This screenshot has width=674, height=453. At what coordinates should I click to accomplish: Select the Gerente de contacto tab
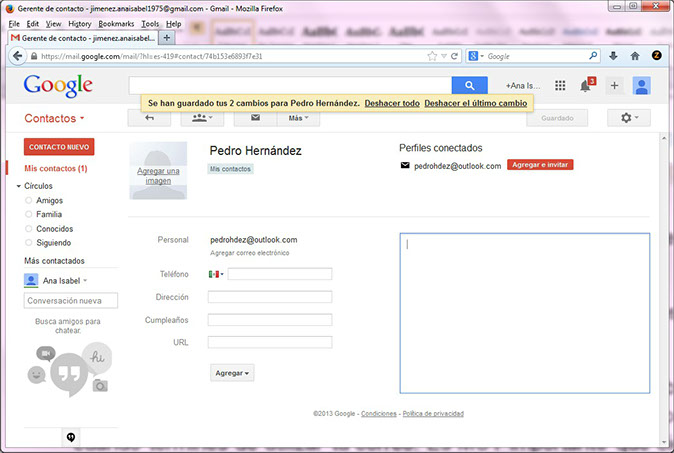pyautogui.click(x=83, y=38)
